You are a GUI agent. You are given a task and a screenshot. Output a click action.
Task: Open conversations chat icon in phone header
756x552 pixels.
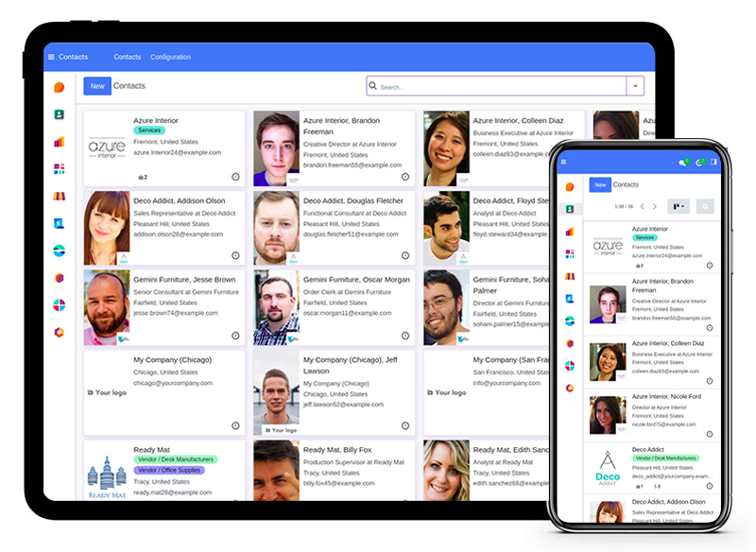(x=683, y=163)
